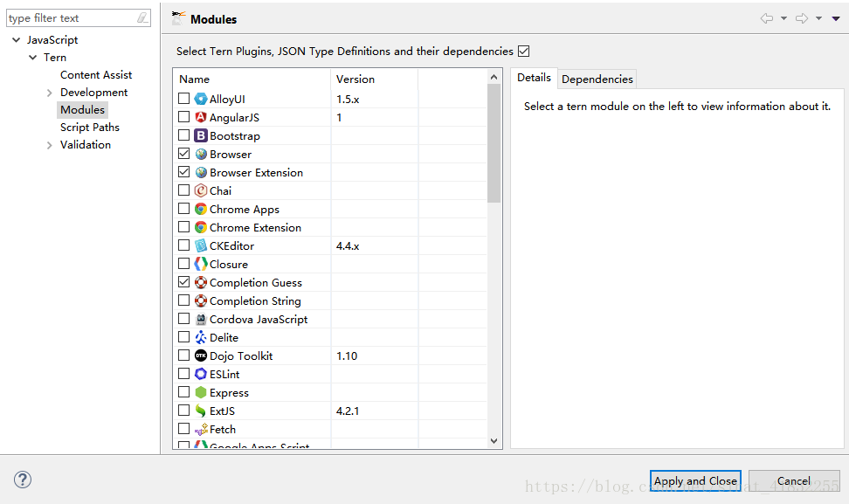849x504 pixels.
Task: Enable the AngularJS checkbox
Action: click(x=184, y=117)
